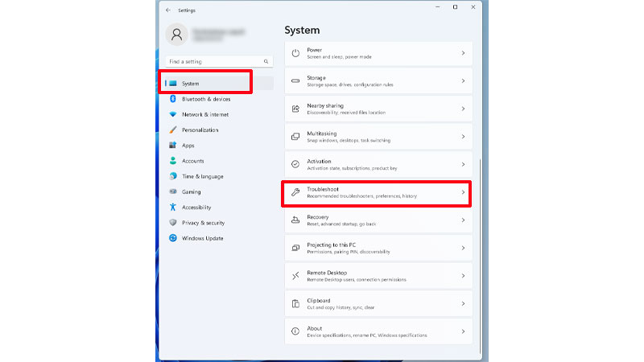644x362 pixels.
Task: Click 'Screen and sleep, power mode' text
Action: (339, 57)
